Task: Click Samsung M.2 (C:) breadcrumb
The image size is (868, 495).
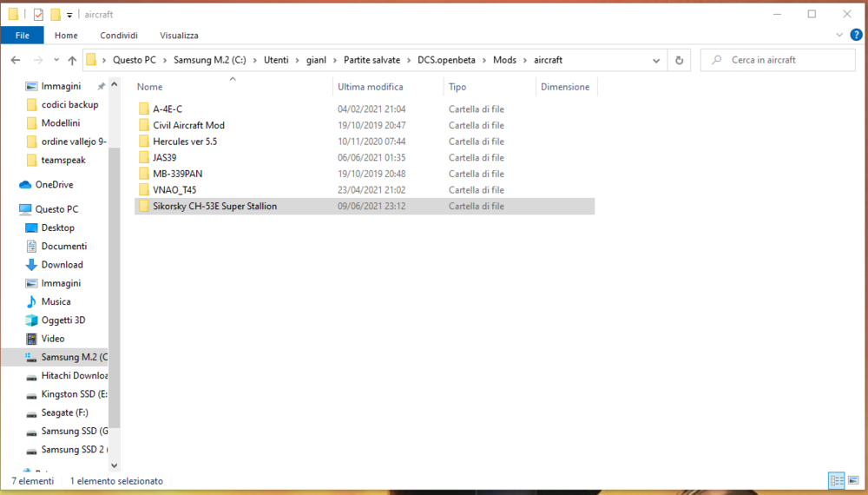Action: click(x=210, y=60)
